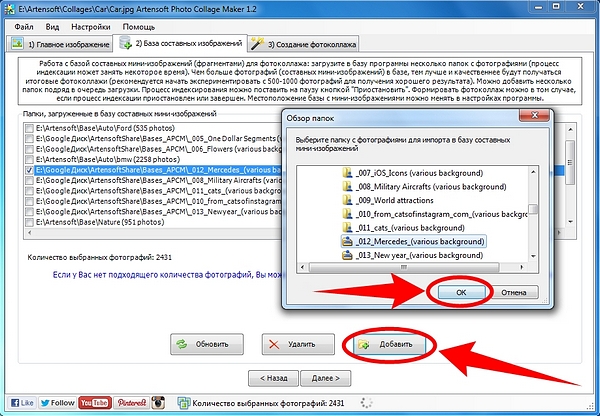Click the folder icon on Добавить

click(364, 345)
